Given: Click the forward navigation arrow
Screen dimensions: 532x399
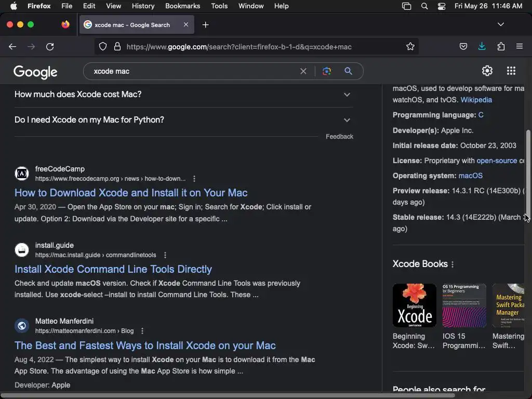Looking at the screenshot, I should click(x=31, y=47).
